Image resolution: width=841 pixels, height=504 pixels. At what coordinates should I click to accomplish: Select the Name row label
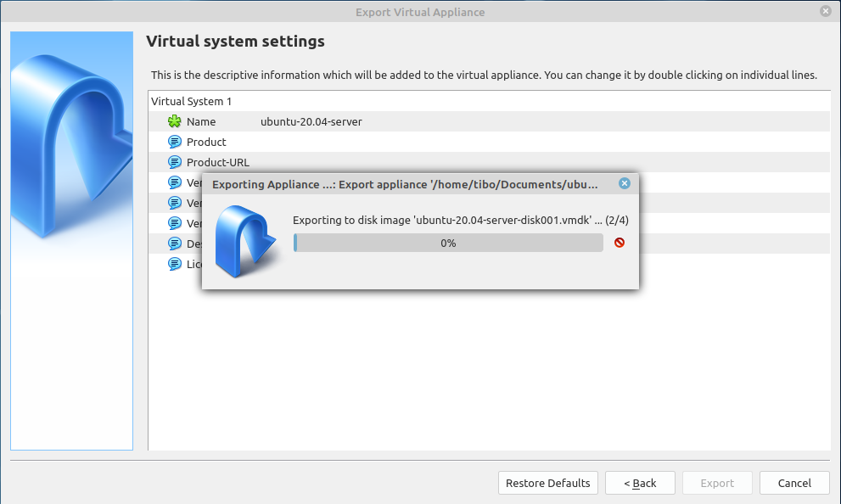click(201, 121)
